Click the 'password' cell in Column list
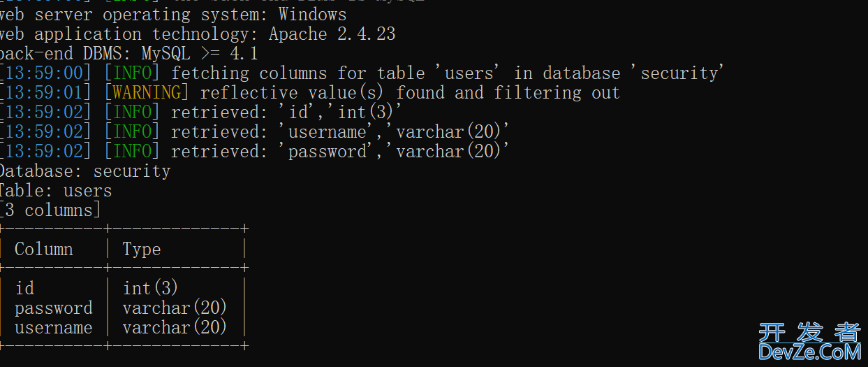The image size is (868, 367). click(53, 308)
